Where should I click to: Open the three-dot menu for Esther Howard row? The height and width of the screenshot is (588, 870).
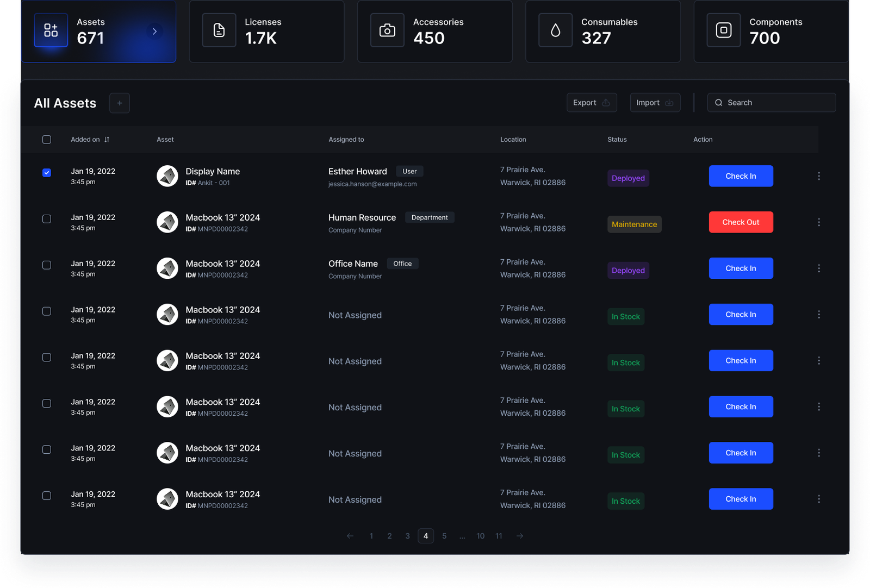(819, 176)
